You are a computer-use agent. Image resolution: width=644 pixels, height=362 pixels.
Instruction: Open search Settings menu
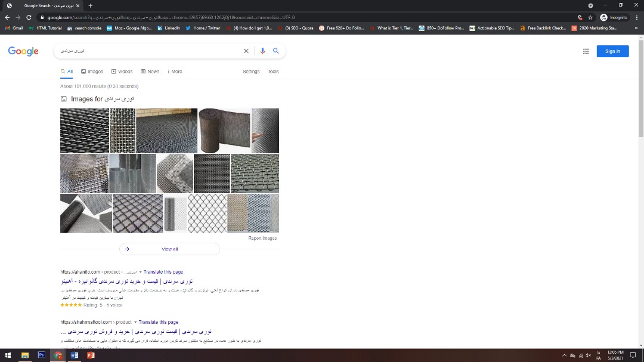pyautogui.click(x=251, y=72)
